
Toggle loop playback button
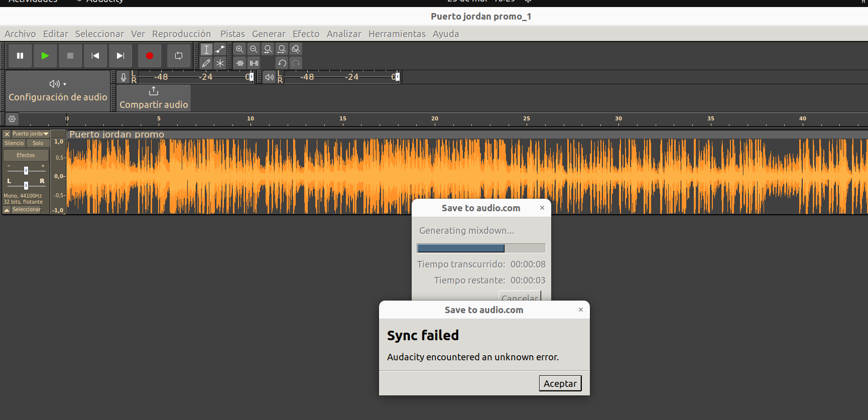179,56
